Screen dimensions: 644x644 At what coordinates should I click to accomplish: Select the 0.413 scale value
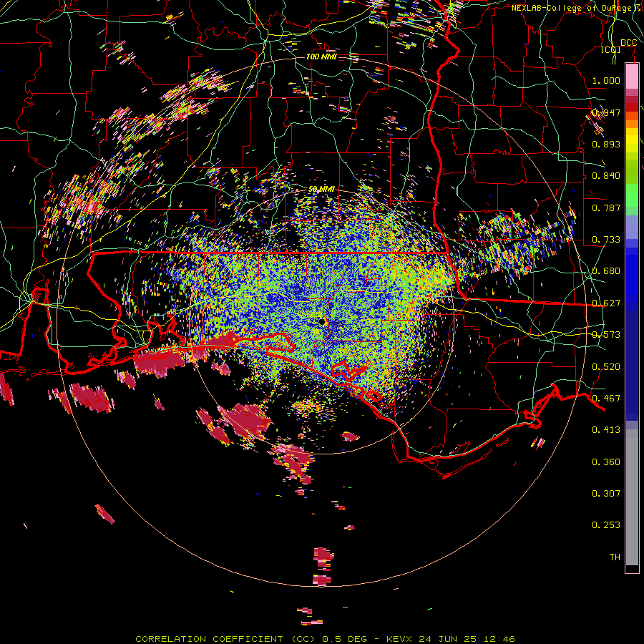[x=606, y=429]
